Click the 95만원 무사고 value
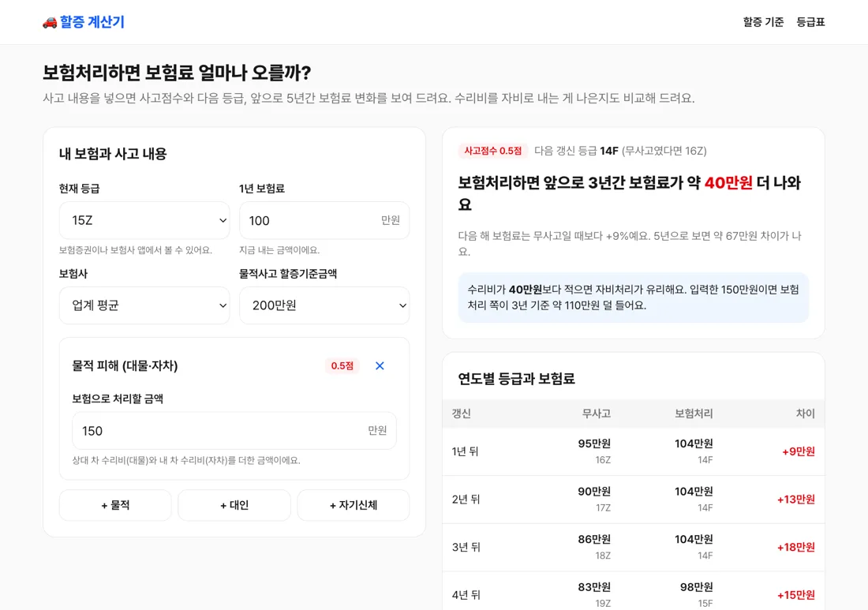The width and height of the screenshot is (868, 610). [x=594, y=443]
